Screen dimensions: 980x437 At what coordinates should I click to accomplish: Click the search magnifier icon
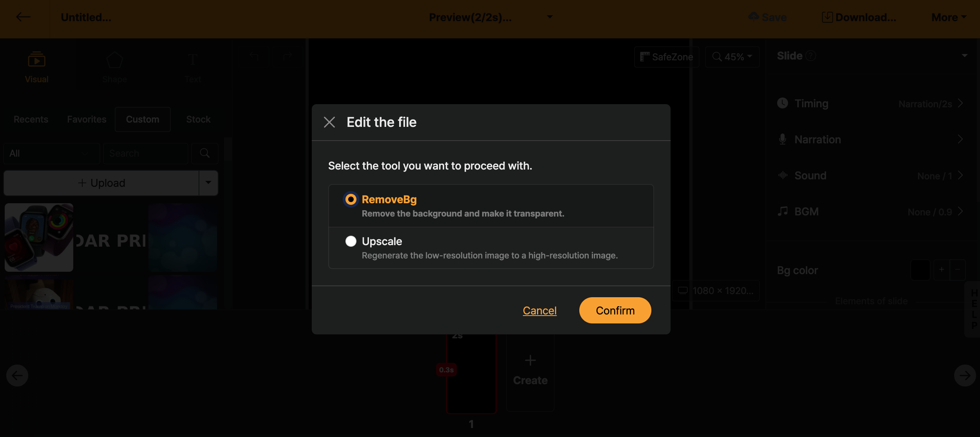point(204,153)
